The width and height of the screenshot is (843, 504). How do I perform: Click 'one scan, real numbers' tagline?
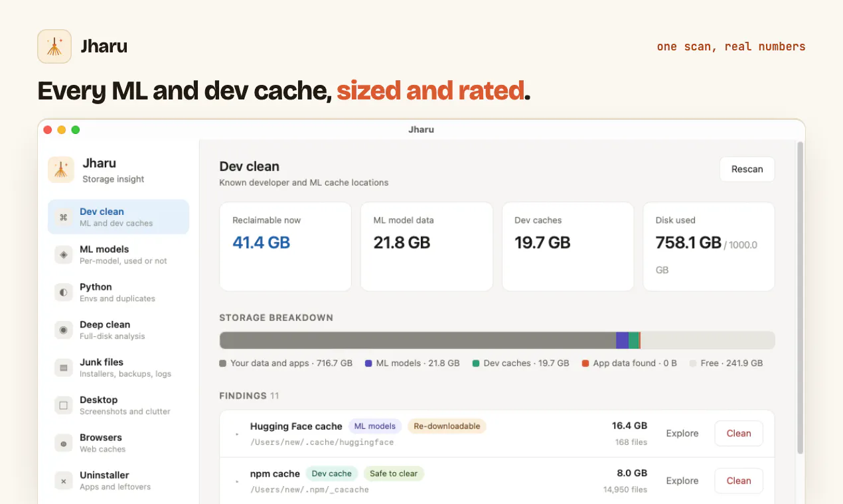click(x=731, y=46)
